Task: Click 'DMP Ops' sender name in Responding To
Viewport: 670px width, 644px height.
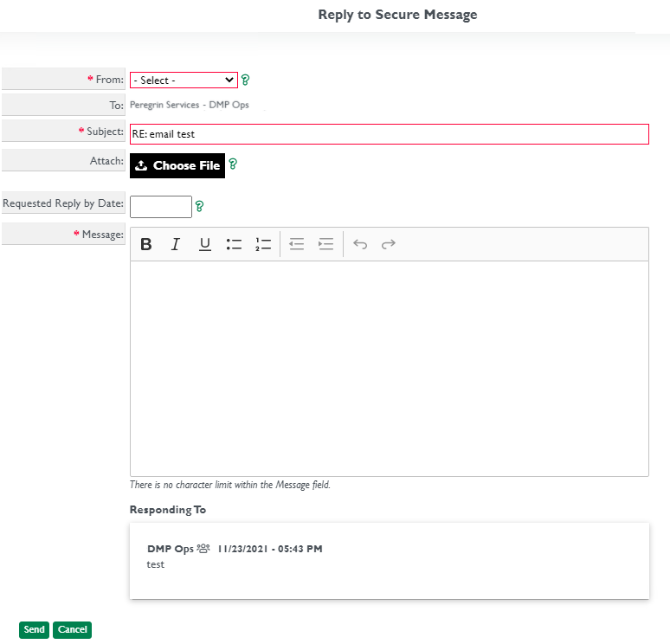Action: 171,549
